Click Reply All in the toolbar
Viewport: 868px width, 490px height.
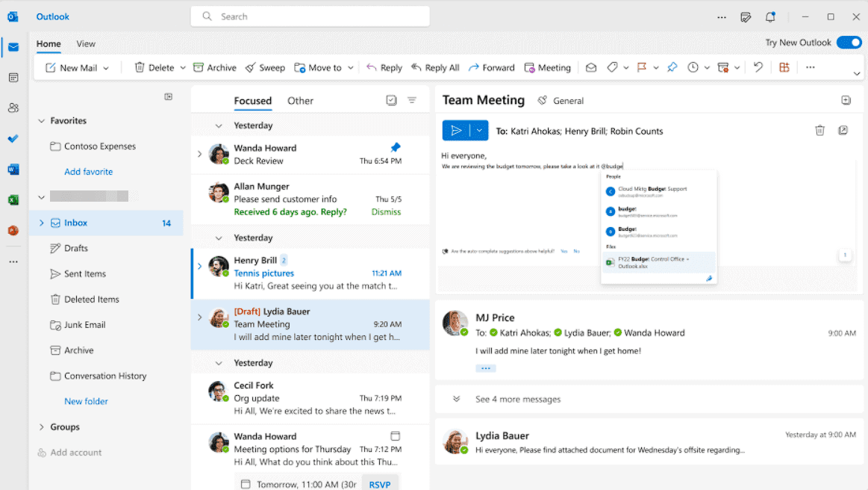click(x=435, y=68)
